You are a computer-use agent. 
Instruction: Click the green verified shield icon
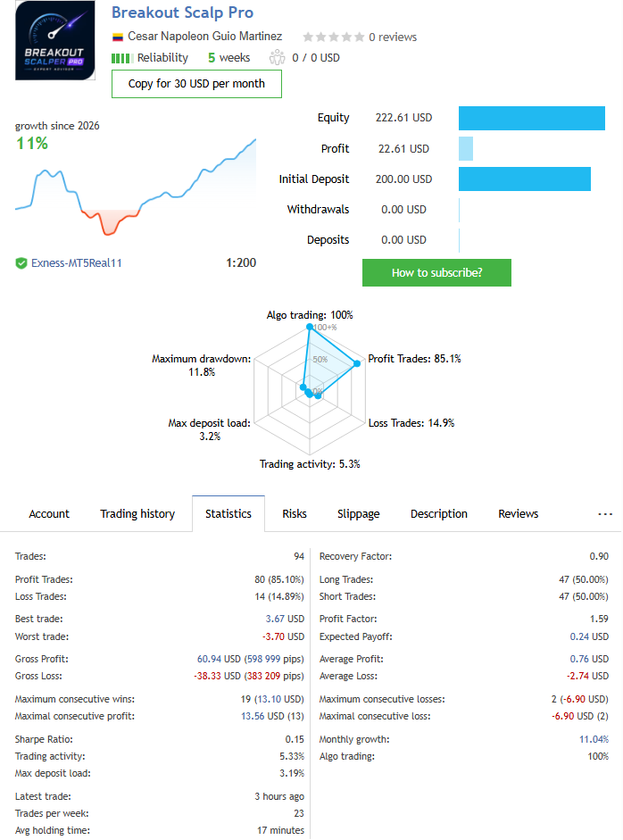pyautogui.click(x=21, y=263)
